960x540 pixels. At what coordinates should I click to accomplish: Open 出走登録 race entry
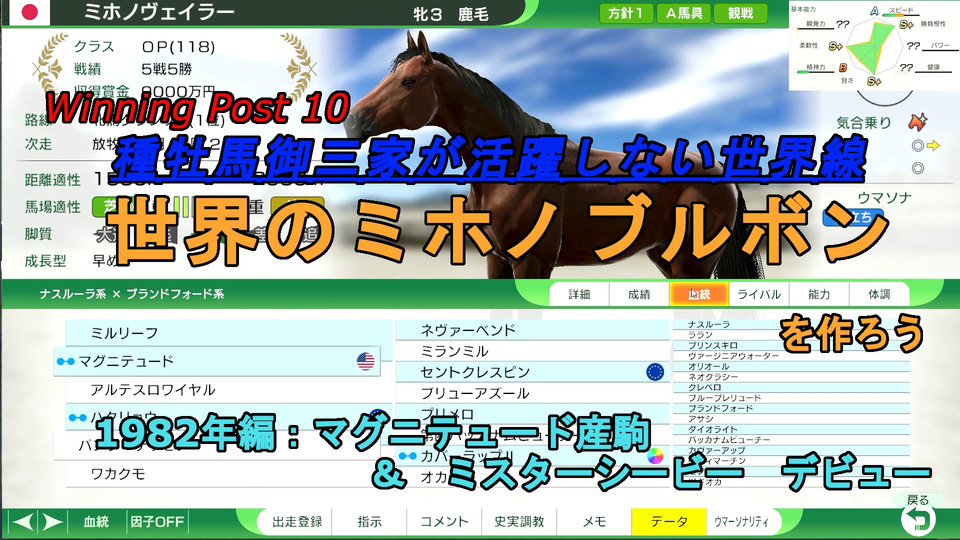(297, 522)
